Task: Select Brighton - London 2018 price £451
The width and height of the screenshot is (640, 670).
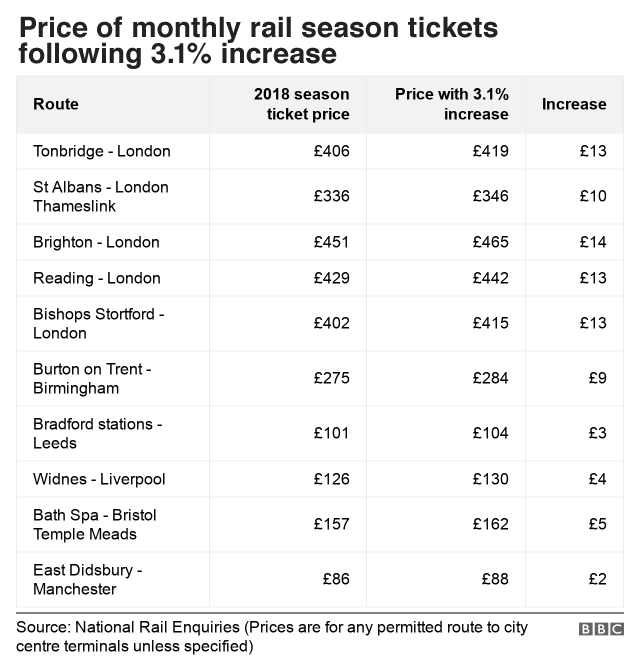Action: point(332,242)
